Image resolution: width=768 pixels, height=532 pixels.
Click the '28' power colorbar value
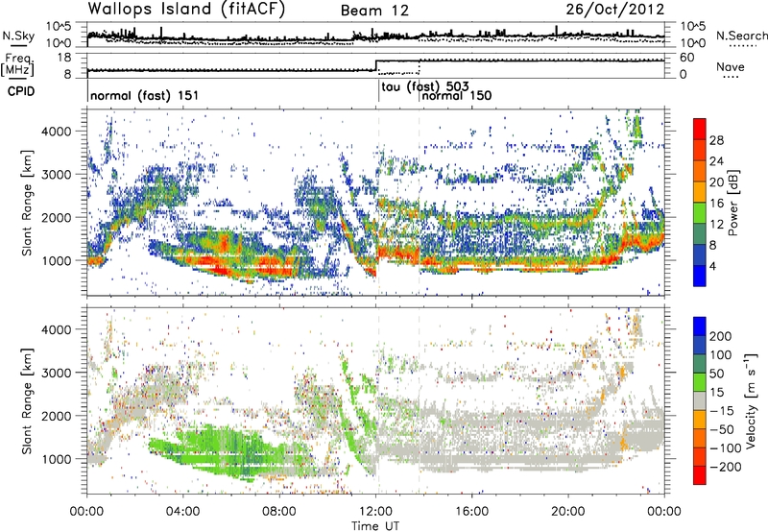click(x=716, y=140)
